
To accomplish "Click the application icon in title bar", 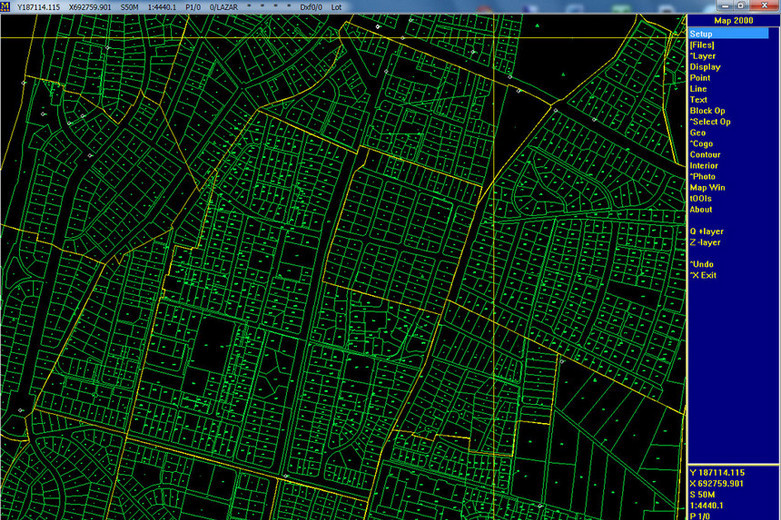I will [x=5, y=6].
